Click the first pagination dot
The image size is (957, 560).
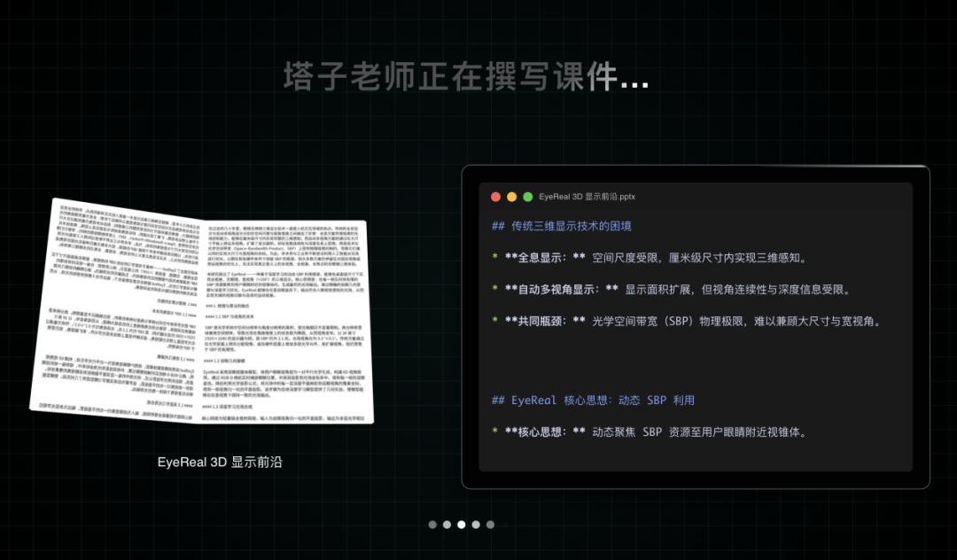click(x=432, y=525)
